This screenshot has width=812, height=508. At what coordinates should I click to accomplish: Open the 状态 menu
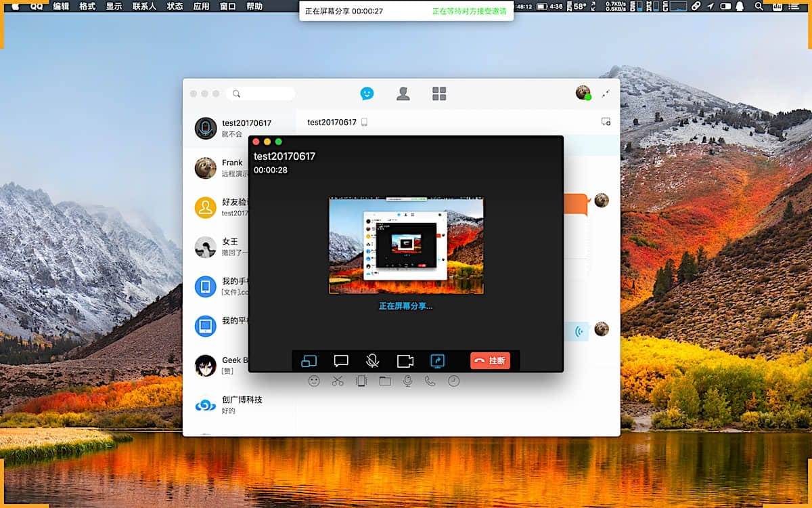click(175, 6)
